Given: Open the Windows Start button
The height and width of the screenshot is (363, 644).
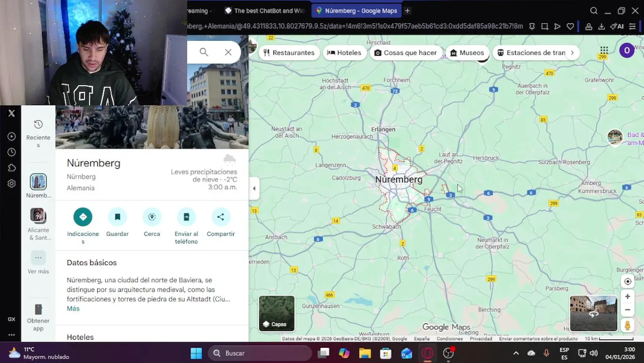Looking at the screenshot, I should tap(196, 353).
